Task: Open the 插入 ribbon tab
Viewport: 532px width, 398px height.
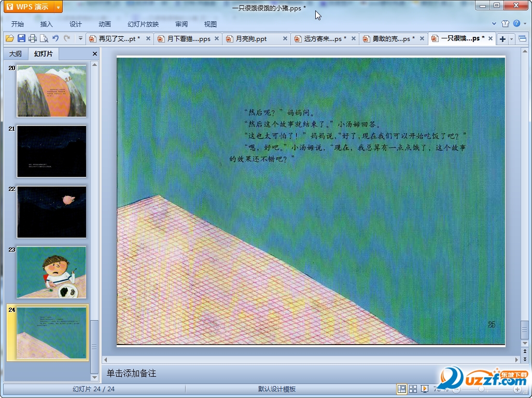Action: point(47,24)
